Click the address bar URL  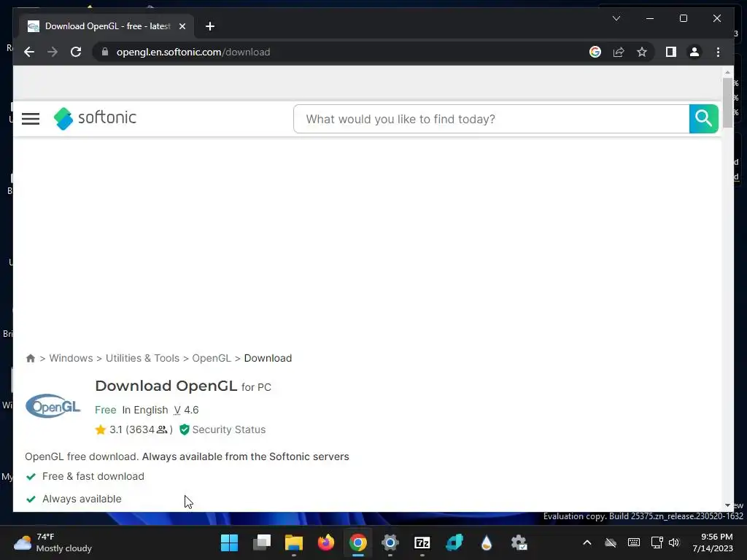(193, 52)
